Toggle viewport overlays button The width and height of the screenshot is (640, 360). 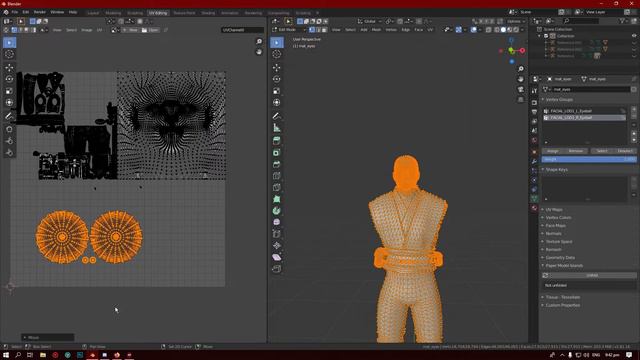(473, 30)
